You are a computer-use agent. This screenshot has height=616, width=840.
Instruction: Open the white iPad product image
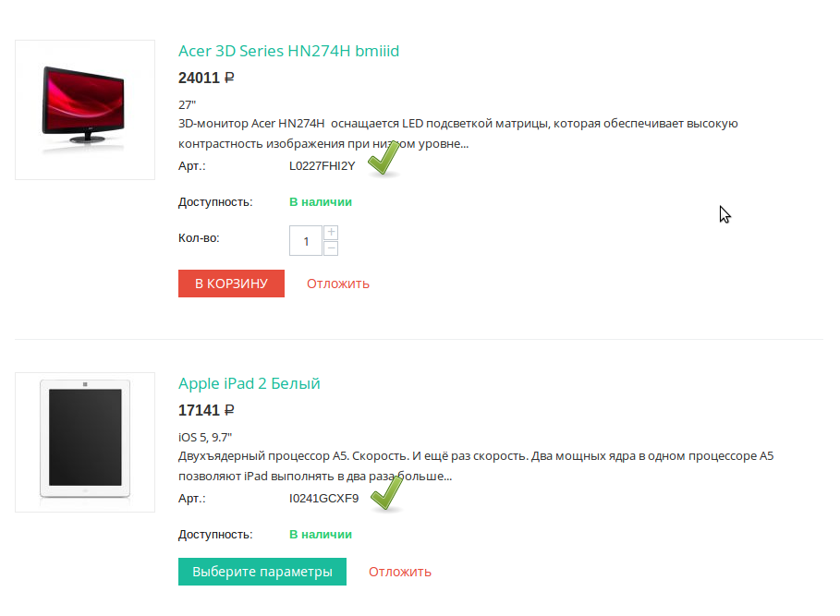tap(85, 442)
